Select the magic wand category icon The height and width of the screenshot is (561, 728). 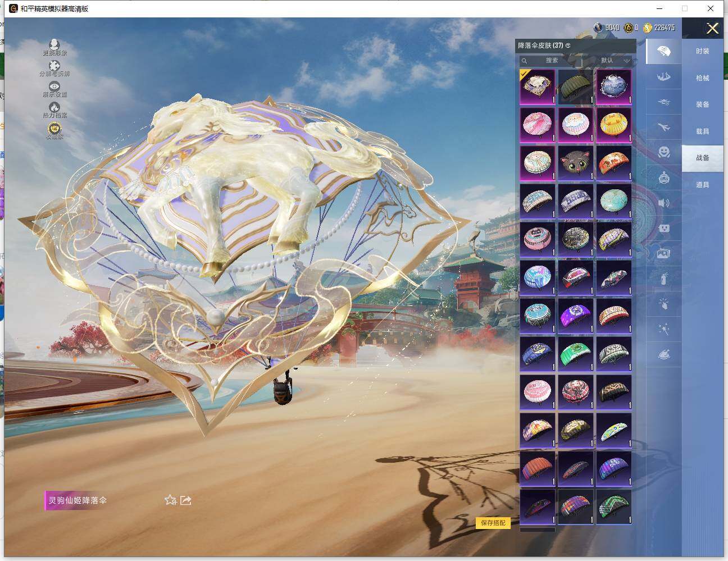pyautogui.click(x=663, y=329)
